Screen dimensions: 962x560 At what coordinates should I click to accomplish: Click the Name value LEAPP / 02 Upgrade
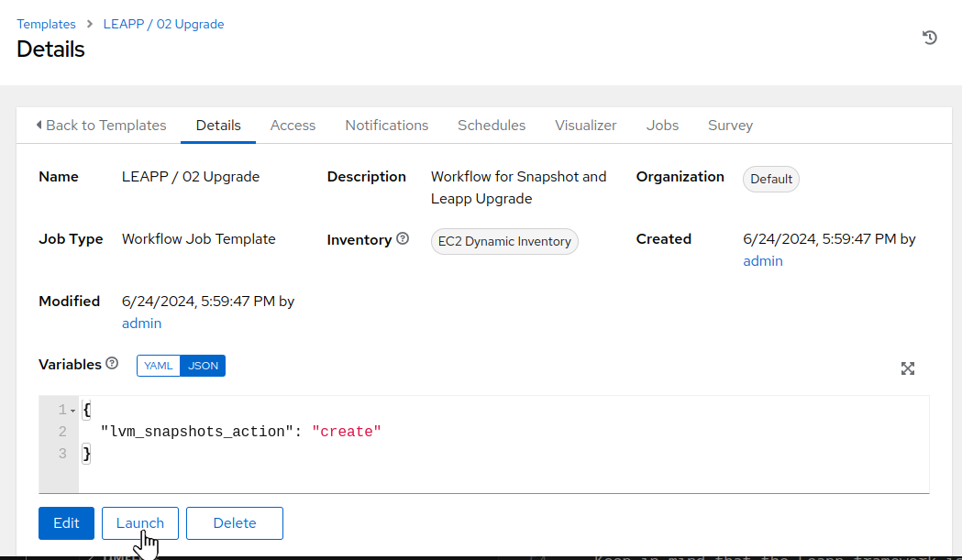coord(191,177)
